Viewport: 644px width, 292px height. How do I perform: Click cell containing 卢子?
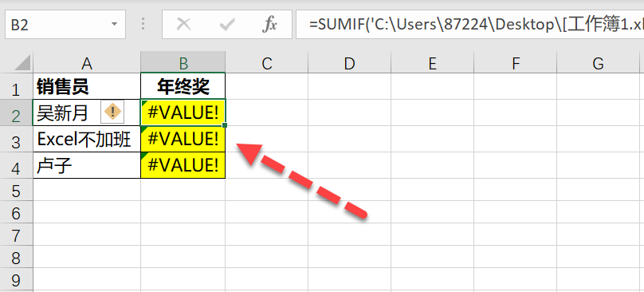pos(87,165)
